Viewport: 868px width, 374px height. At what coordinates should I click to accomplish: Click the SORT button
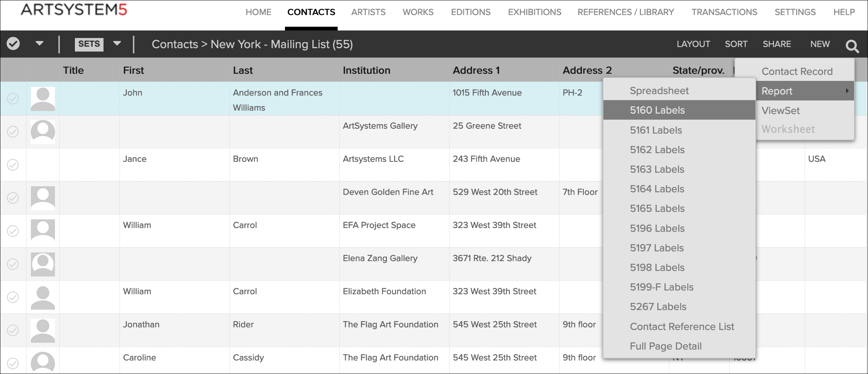(x=736, y=44)
